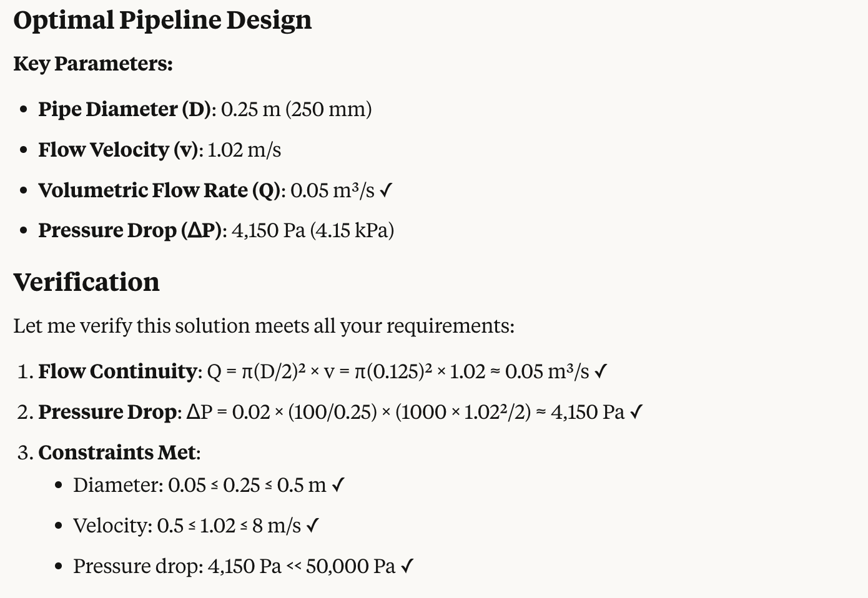Click the checkmark beside the Diameter constraint
The image size is (868, 598).
coord(338,486)
